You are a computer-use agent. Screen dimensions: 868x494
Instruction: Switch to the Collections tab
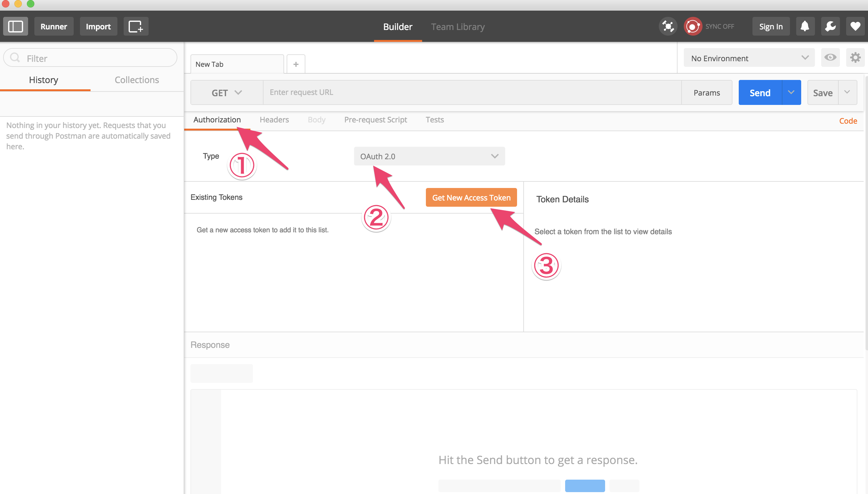(137, 80)
